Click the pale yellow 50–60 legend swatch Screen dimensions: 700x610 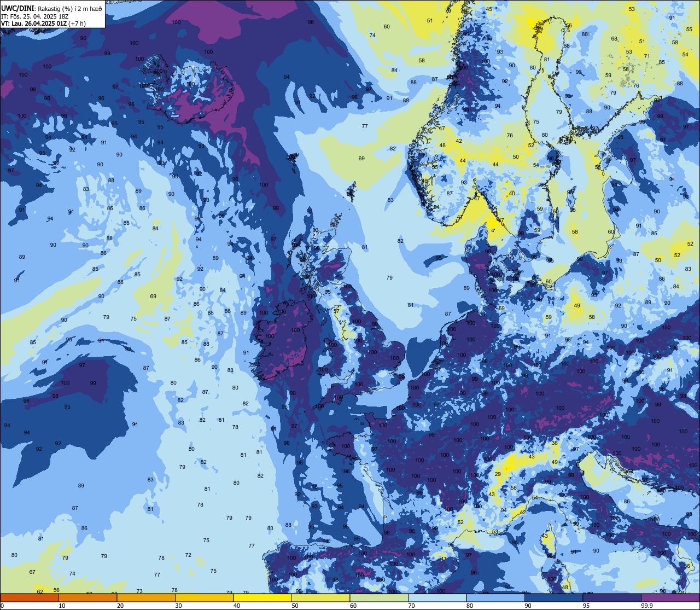click(x=320, y=597)
